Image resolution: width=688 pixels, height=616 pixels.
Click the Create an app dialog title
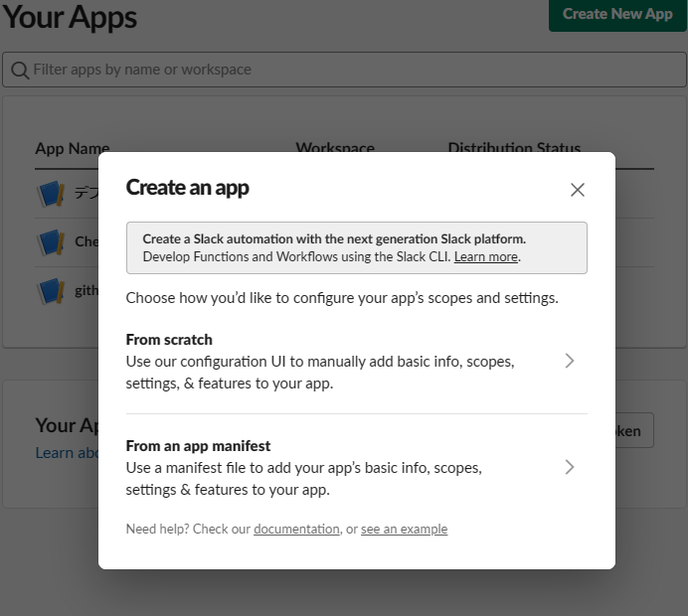click(187, 188)
